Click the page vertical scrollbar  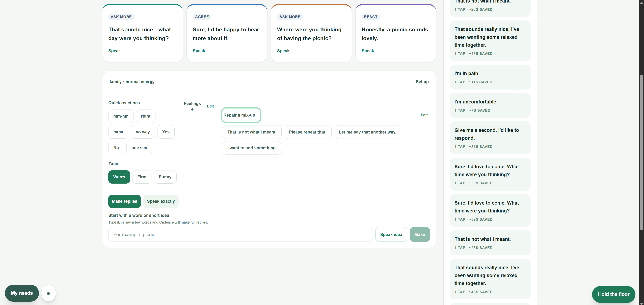(x=641, y=152)
